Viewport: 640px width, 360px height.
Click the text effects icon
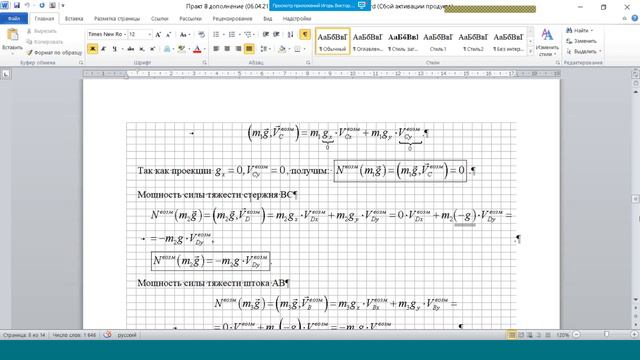167,49
